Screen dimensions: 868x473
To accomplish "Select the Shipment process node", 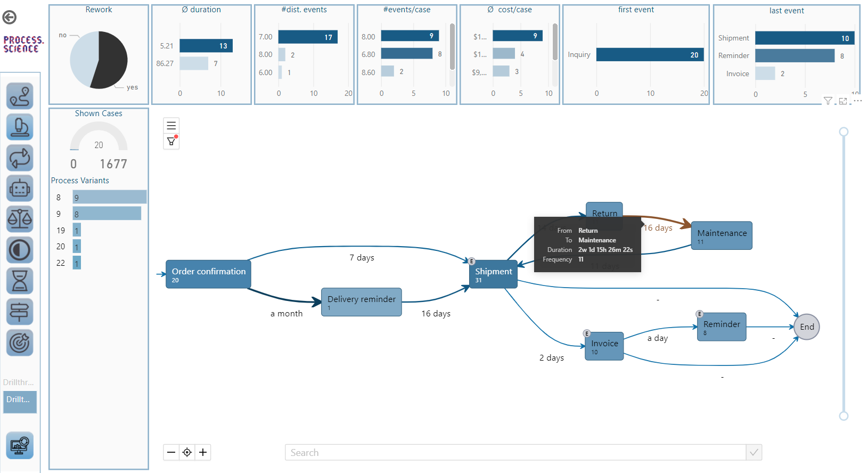I will [493, 274].
